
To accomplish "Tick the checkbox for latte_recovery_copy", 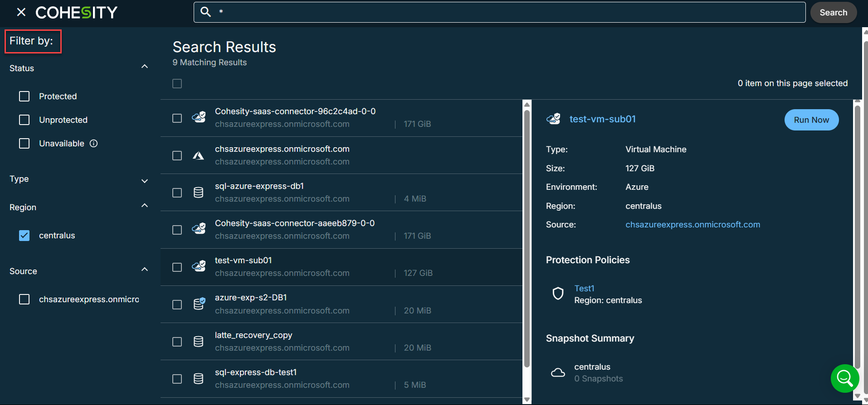I will [177, 342].
